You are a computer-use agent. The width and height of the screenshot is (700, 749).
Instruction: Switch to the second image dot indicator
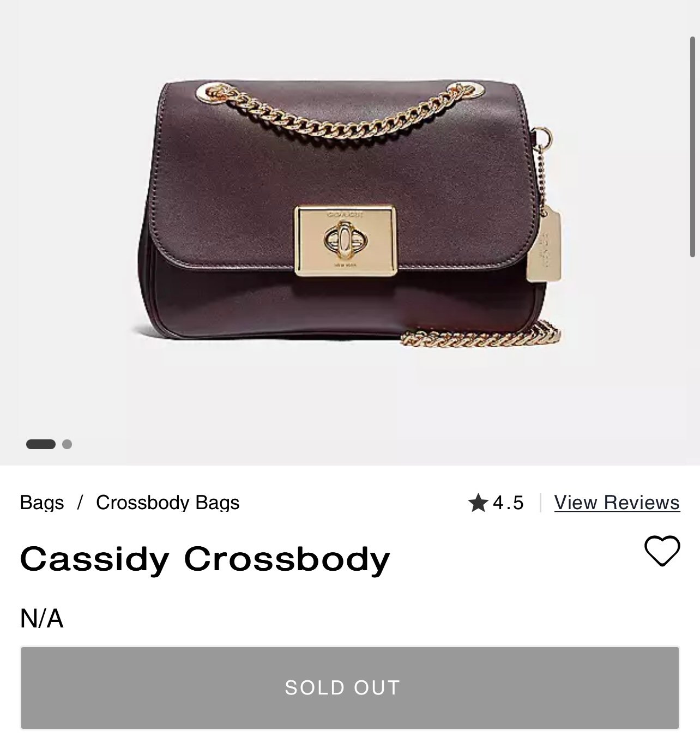coord(67,444)
